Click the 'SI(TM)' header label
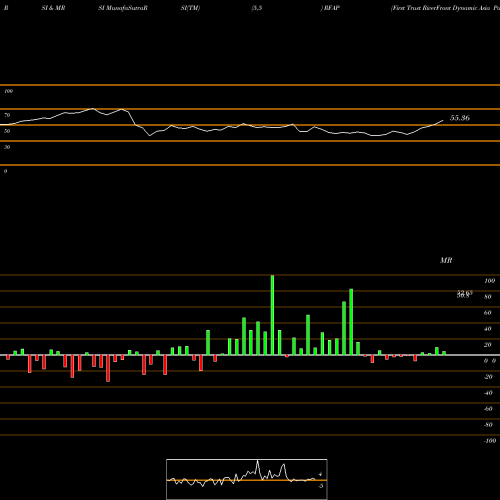Image resolution: width=500 pixels, height=500 pixels. point(190,8)
